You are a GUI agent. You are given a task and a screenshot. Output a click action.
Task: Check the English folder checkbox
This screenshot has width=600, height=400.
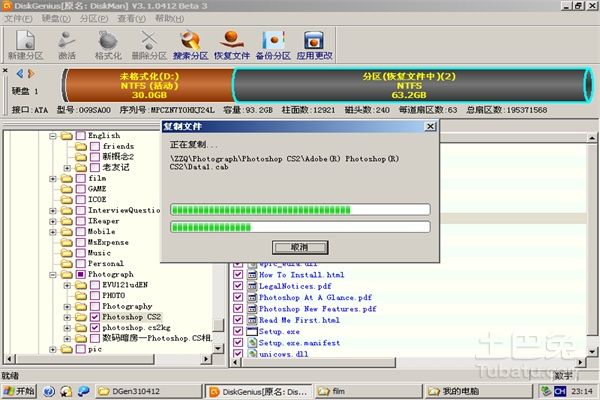click(x=80, y=136)
